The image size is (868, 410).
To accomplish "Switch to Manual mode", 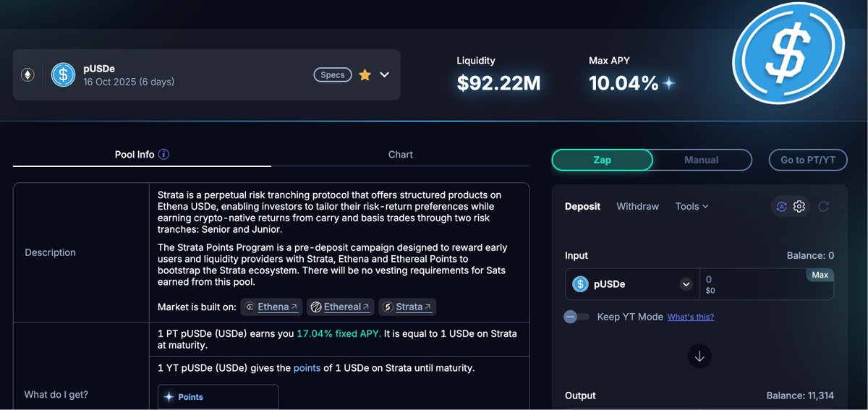I will click(701, 160).
